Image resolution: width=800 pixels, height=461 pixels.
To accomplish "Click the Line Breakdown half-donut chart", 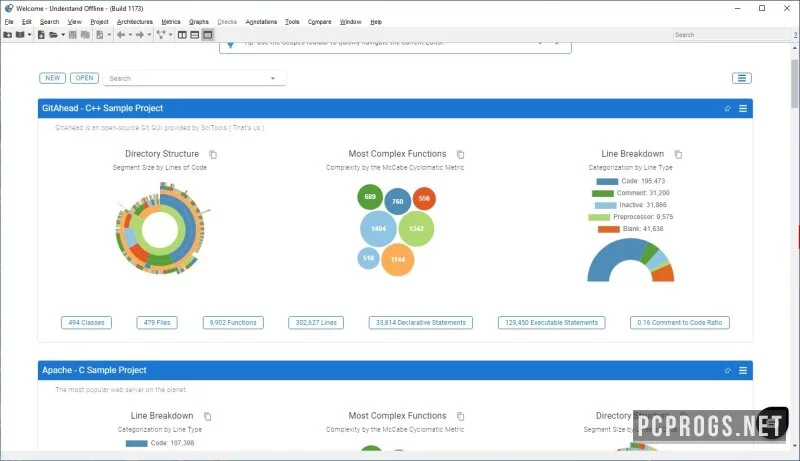I will [x=631, y=260].
